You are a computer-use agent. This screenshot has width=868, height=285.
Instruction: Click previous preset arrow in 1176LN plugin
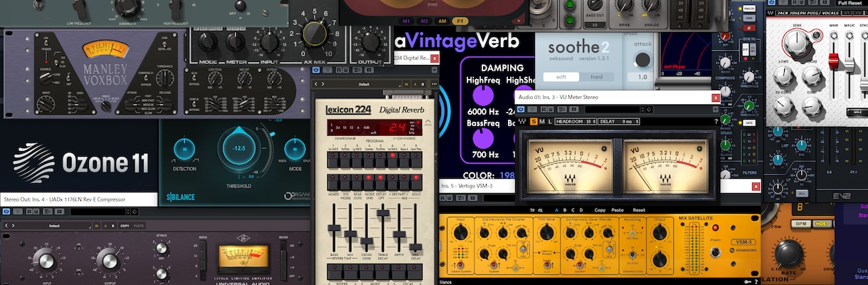coord(6,226)
